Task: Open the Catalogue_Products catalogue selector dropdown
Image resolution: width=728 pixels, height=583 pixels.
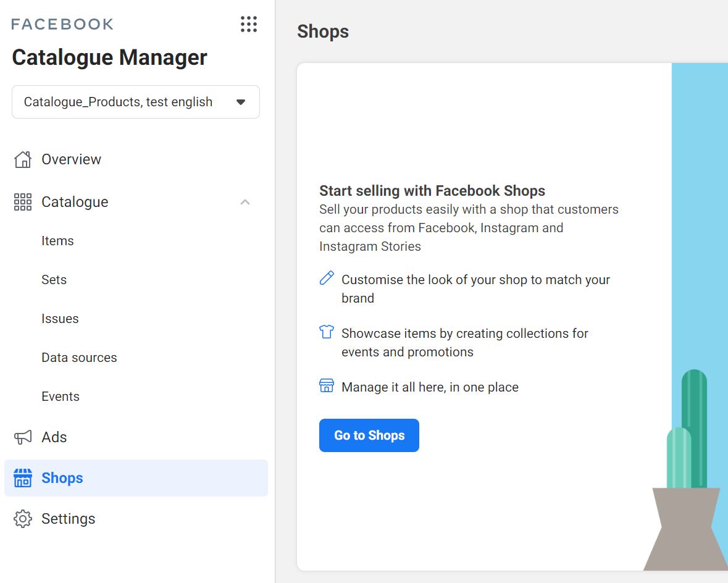Action: tap(135, 102)
